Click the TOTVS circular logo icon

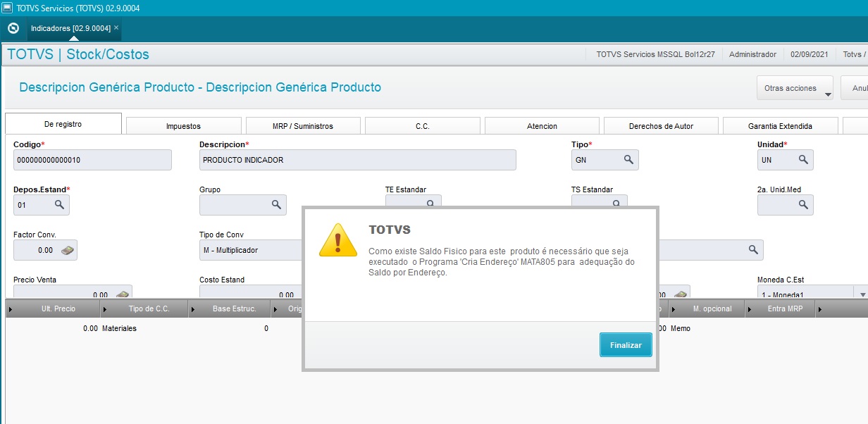13,28
